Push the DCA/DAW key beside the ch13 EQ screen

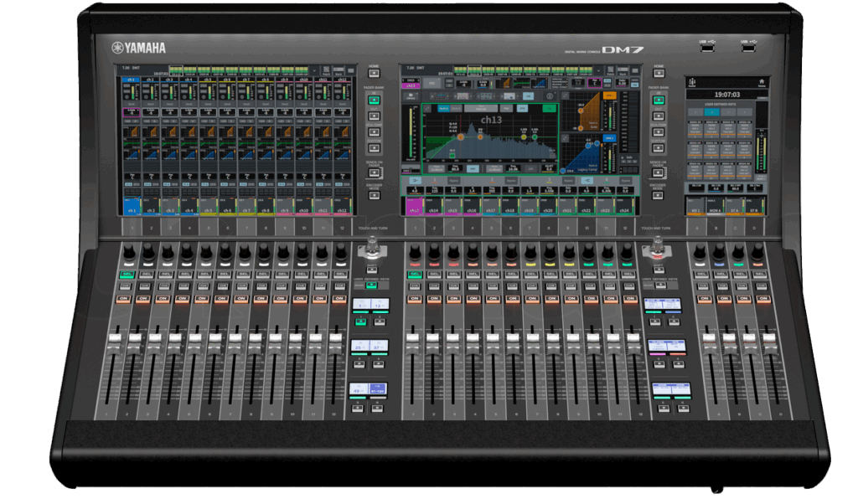(659, 132)
